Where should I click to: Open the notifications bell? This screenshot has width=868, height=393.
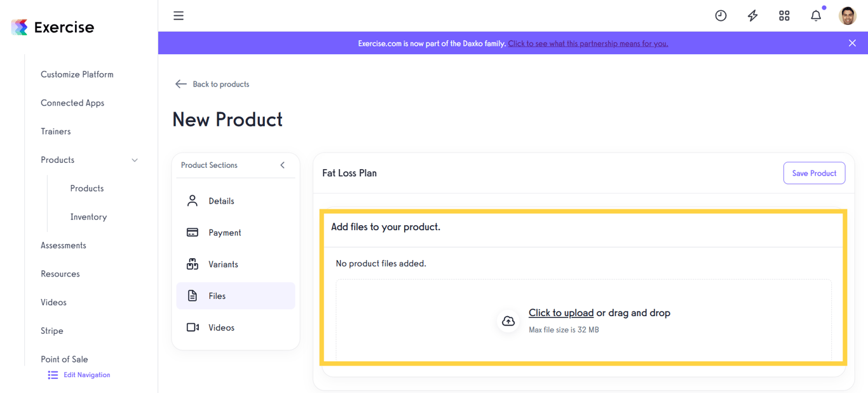[x=816, y=15]
